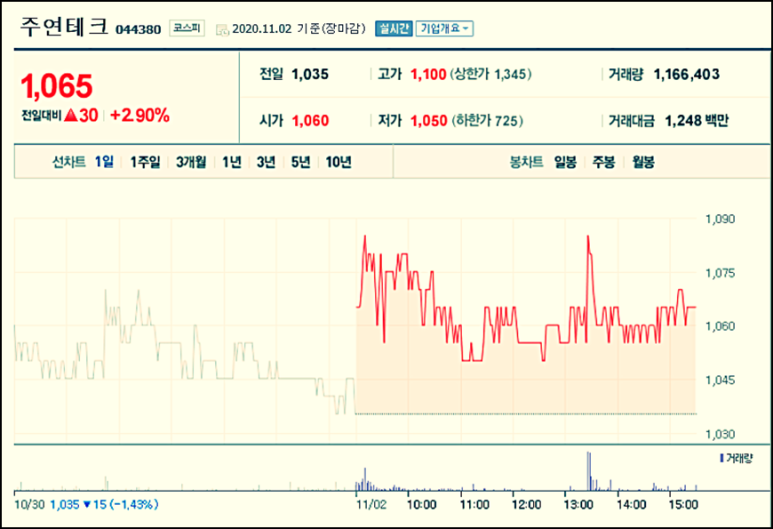The image size is (773, 529).
Task: Click the calendar icon before 2020.11.02
Action: pyautogui.click(x=222, y=30)
